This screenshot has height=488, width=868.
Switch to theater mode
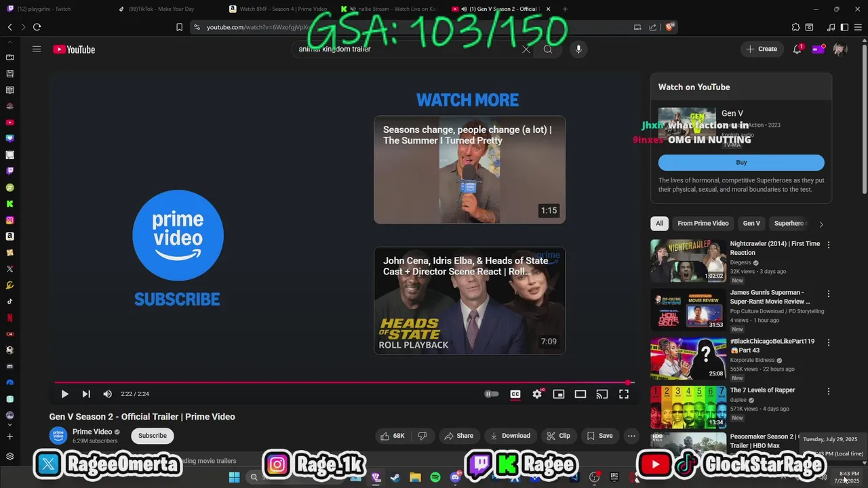coord(580,394)
